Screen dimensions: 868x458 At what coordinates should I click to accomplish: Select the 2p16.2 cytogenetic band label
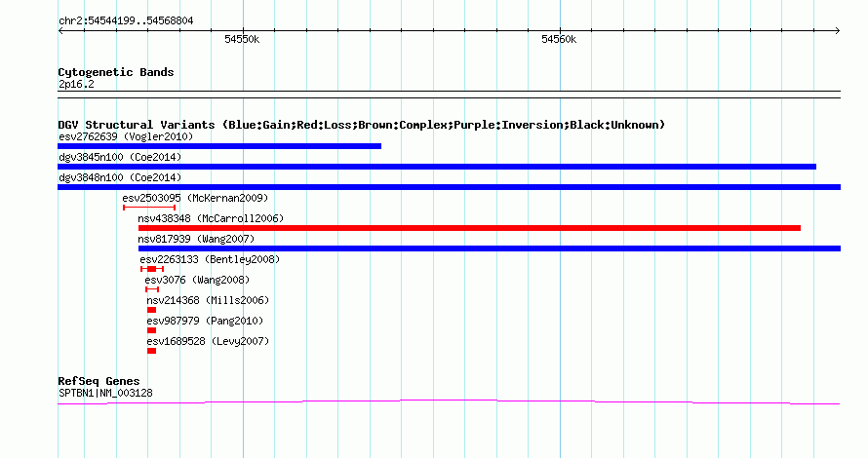point(76,85)
